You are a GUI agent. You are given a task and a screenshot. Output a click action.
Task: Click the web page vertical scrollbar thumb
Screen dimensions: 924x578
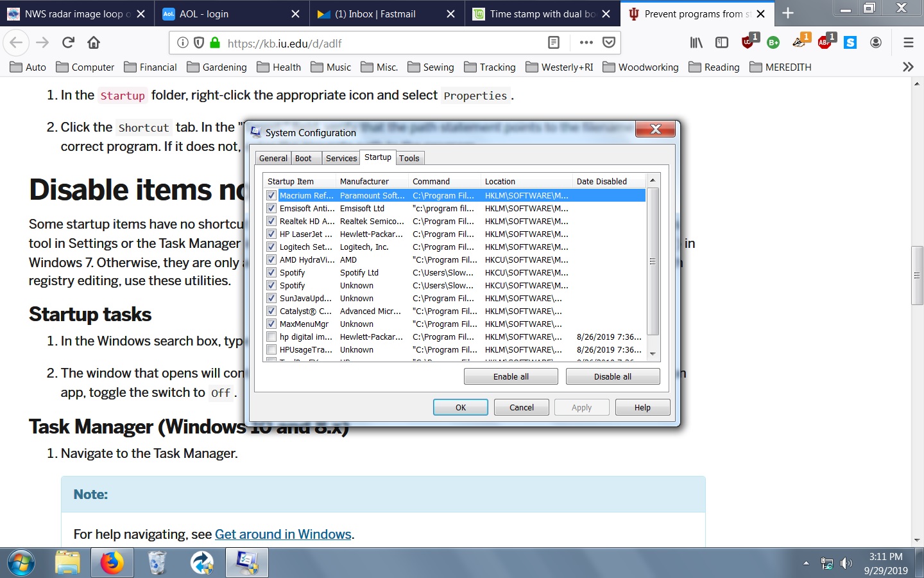(x=917, y=276)
